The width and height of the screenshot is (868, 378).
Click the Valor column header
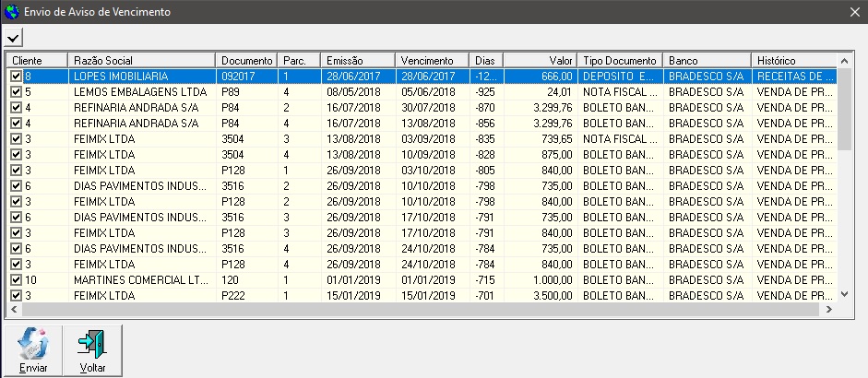(x=541, y=60)
